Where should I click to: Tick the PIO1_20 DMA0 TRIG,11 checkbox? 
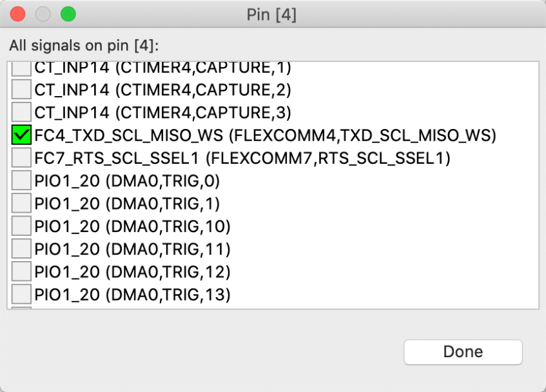pyautogui.click(x=21, y=250)
